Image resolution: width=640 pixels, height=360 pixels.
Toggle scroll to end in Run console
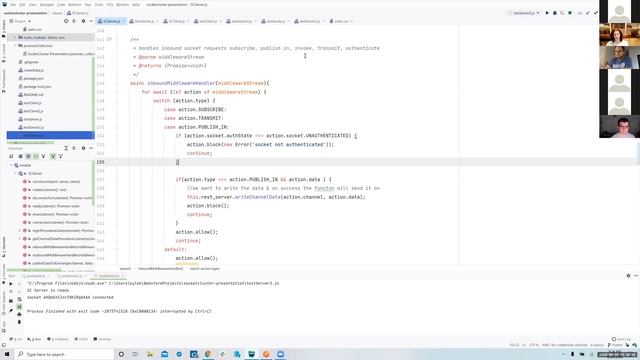point(19,307)
